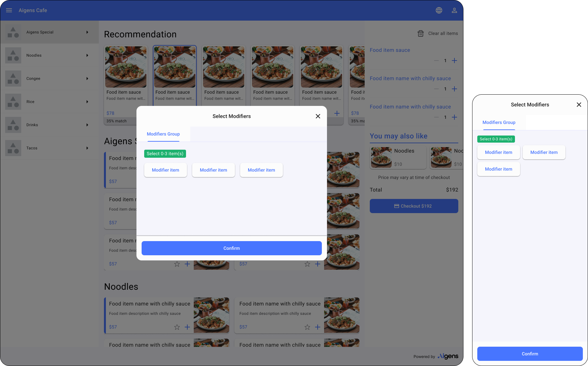Expand the Drinks category arrow

pos(87,125)
